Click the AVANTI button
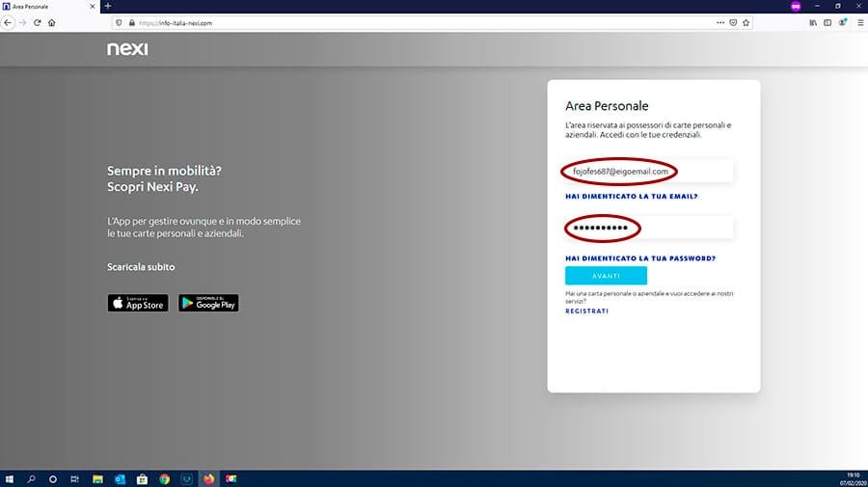The width and height of the screenshot is (868, 487). (607, 276)
